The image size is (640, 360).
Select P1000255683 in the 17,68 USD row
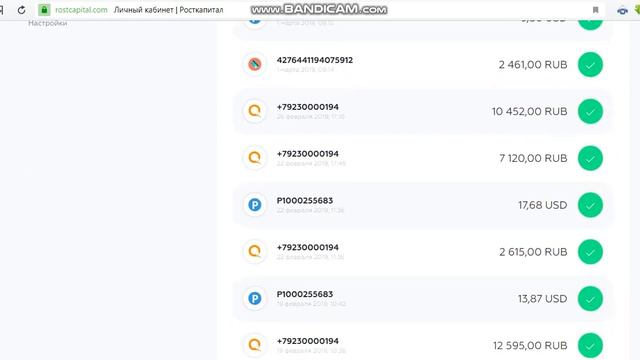[x=305, y=200]
